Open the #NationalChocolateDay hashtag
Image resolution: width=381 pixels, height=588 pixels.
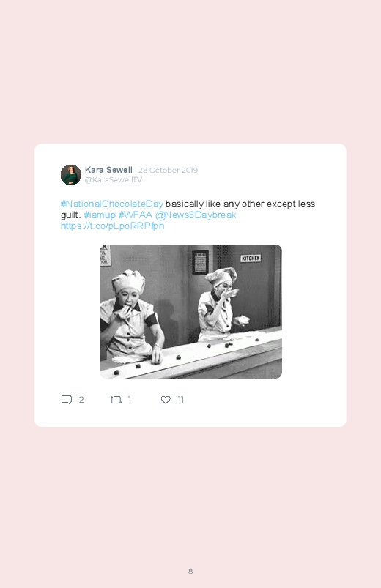pyautogui.click(x=112, y=204)
